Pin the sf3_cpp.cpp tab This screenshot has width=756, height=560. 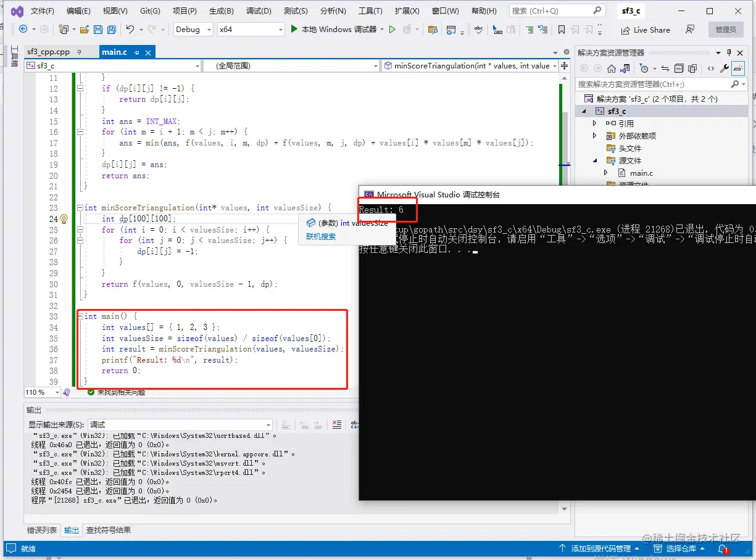point(79,52)
